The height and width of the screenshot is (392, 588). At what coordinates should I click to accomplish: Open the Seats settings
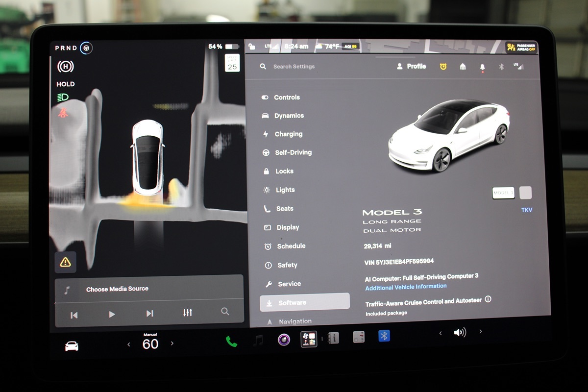pyautogui.click(x=278, y=208)
